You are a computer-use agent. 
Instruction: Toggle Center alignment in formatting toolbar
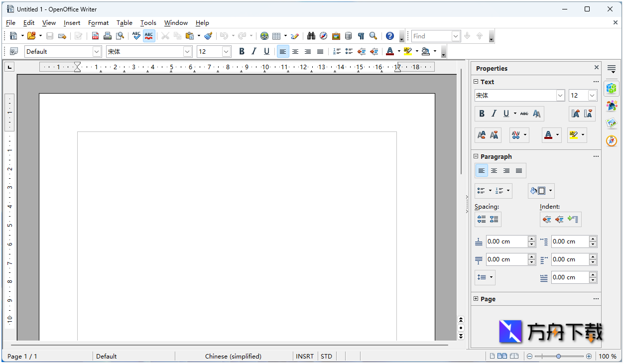(x=295, y=51)
